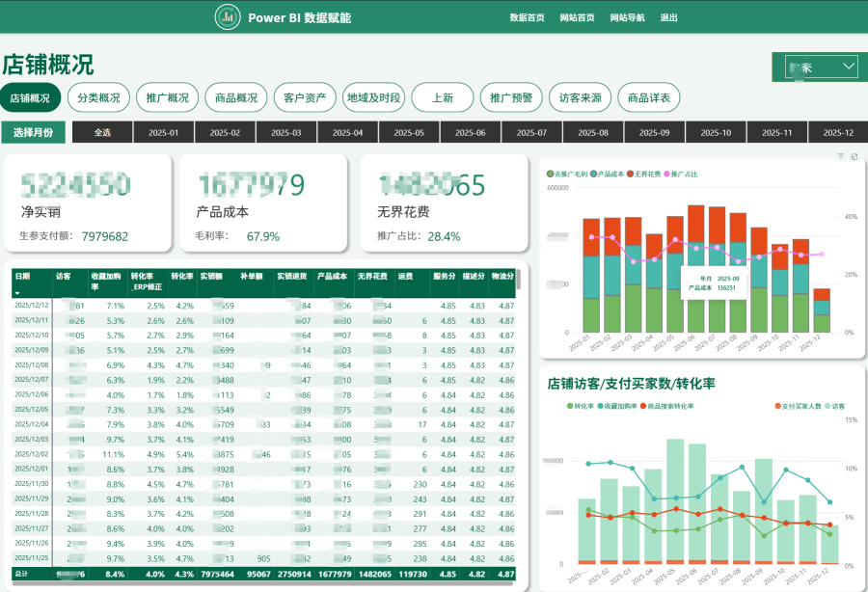
Task: Open the filter icon above the cost chart
Action: (x=841, y=156)
